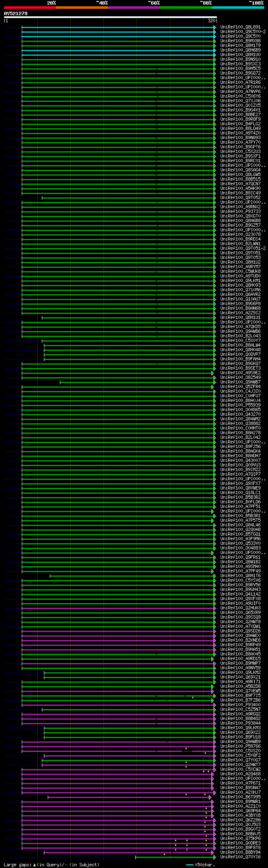Click the green ~80% identity legend bar
Screen dimensions: 268x868
click(x=186, y=8)
